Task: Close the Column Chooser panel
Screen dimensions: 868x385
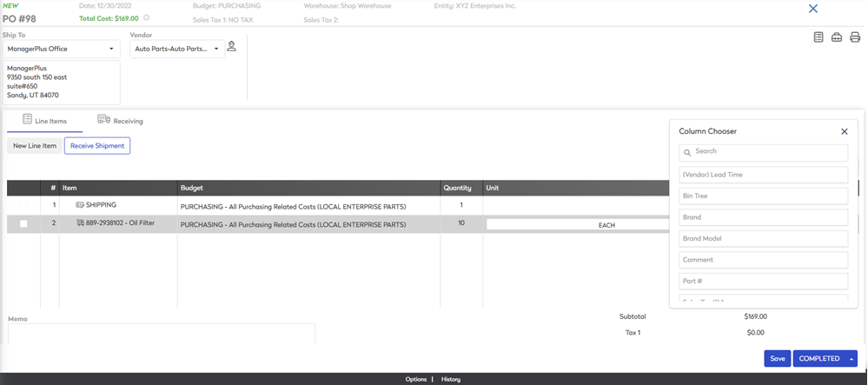Action: pyautogui.click(x=845, y=132)
